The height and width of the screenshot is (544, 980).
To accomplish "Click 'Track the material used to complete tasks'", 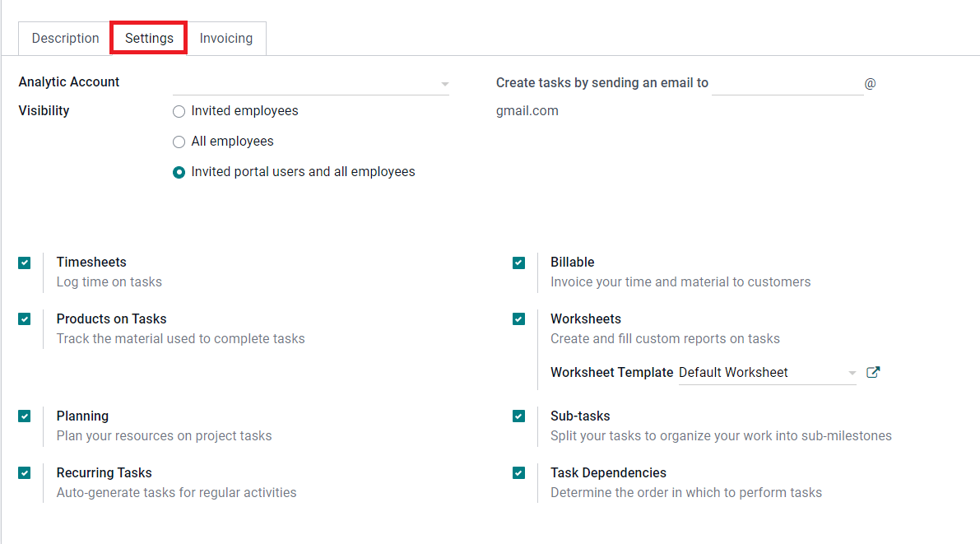I will pos(181,339).
